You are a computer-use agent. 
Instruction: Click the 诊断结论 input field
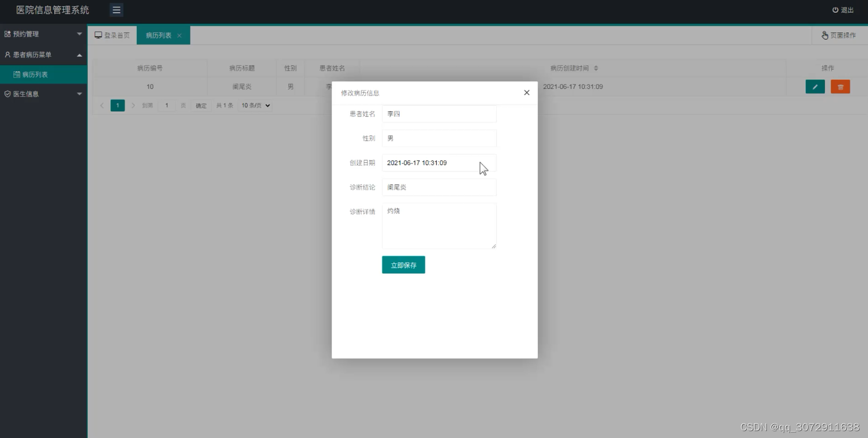[x=439, y=187]
